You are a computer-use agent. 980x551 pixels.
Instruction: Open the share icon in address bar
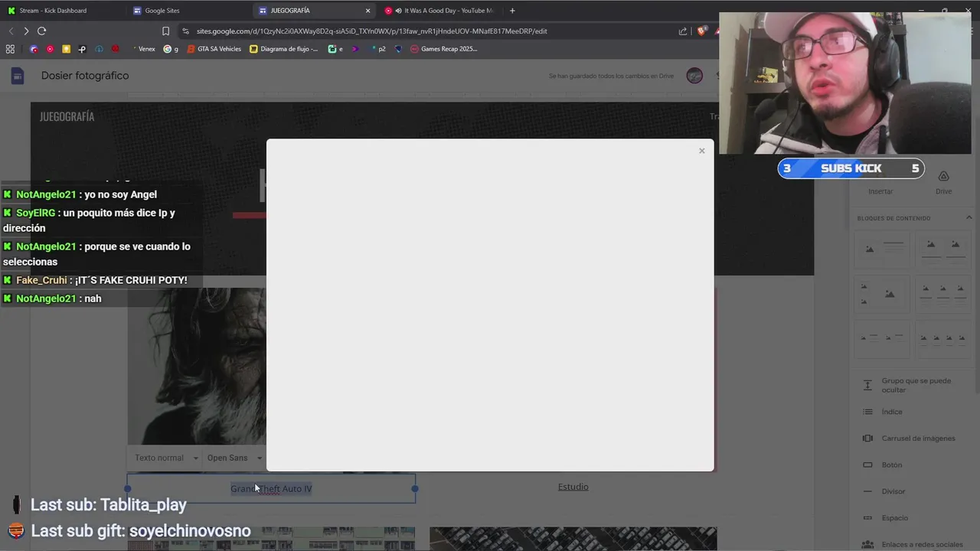point(683,31)
